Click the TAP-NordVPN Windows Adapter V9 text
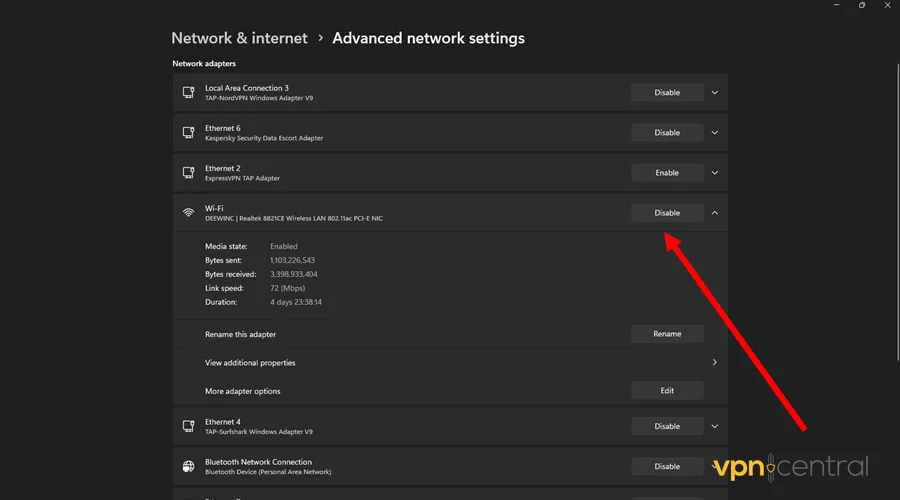This screenshot has height=500, width=900. coord(259,98)
